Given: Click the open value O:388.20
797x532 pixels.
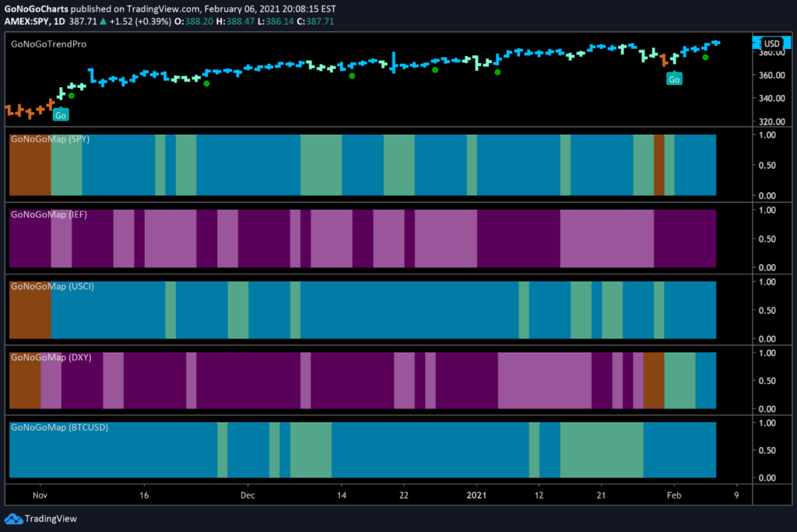Looking at the screenshot, I should coord(194,21).
